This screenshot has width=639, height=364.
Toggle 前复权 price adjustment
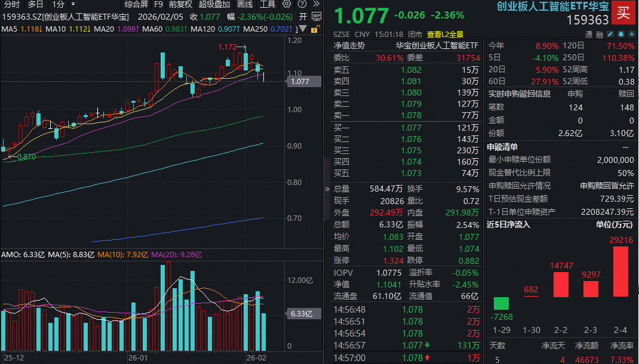tap(181, 4)
